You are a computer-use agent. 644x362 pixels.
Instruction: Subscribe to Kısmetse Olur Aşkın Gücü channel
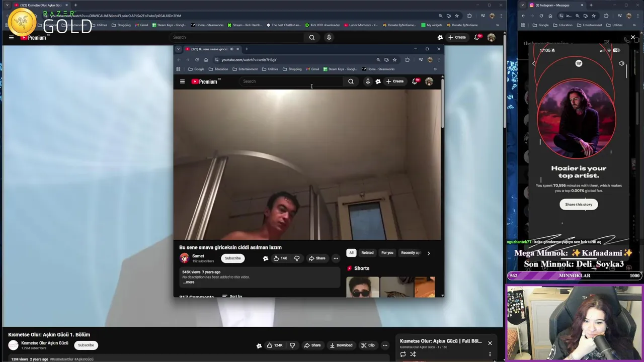pyautogui.click(x=86, y=345)
